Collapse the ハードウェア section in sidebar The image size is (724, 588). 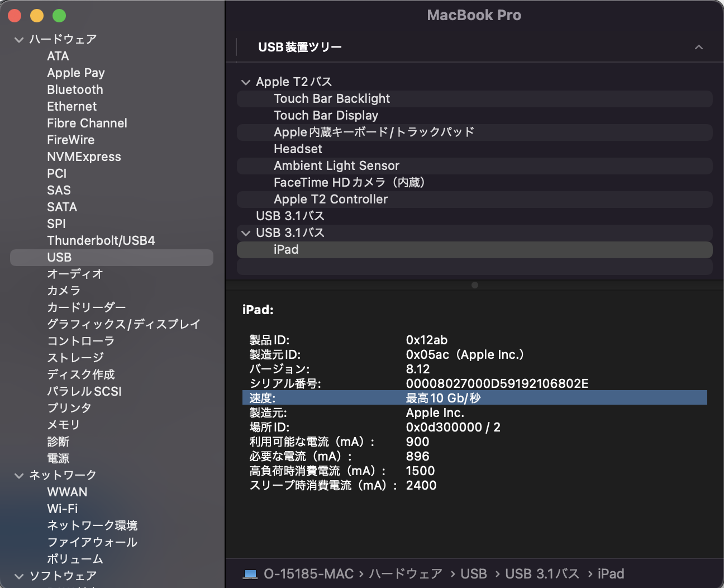[x=19, y=40]
